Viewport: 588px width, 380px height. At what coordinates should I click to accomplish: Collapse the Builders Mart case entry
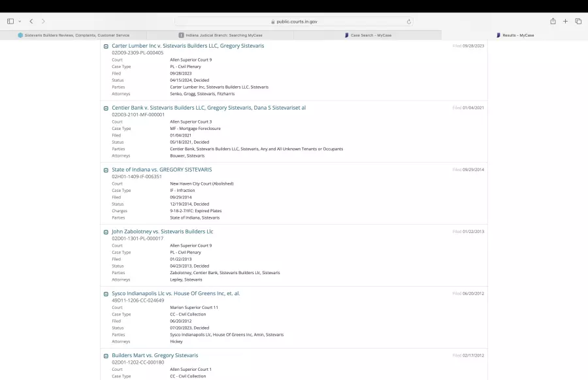106,356
